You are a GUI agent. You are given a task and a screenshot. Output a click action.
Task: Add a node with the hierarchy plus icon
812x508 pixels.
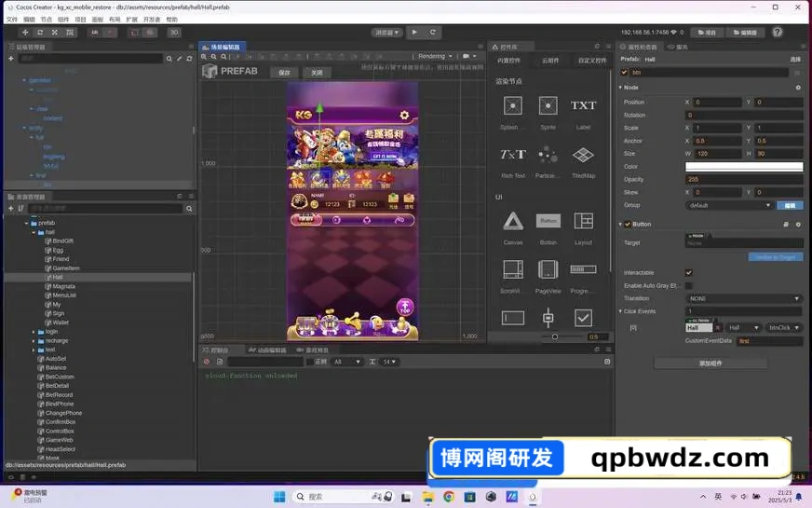[11, 59]
